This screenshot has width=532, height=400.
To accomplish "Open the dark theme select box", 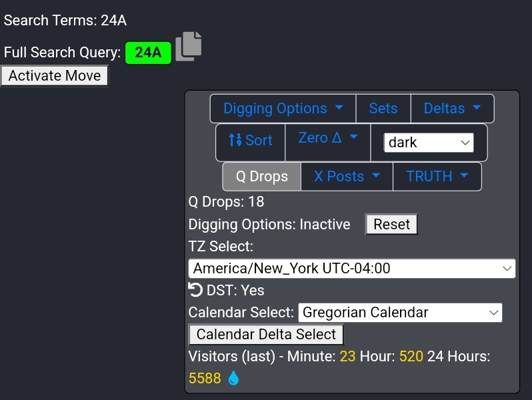I will tap(429, 143).
